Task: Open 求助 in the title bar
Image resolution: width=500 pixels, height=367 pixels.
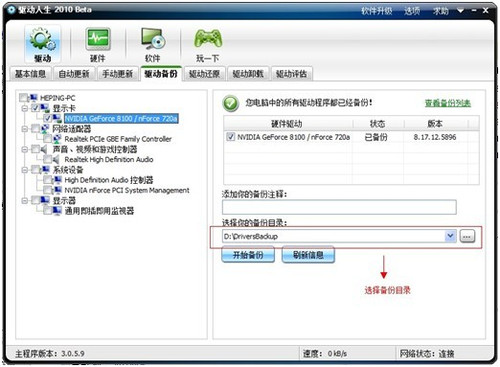Action: [x=441, y=11]
